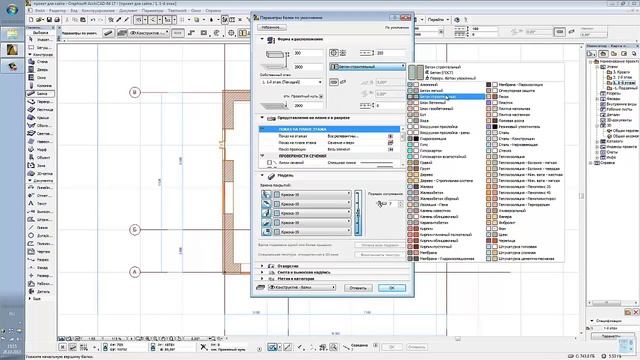Select the Wall (Стена) tool in toolbox
Image resolution: width=640 pixels, height=360 pixels.
[40, 62]
